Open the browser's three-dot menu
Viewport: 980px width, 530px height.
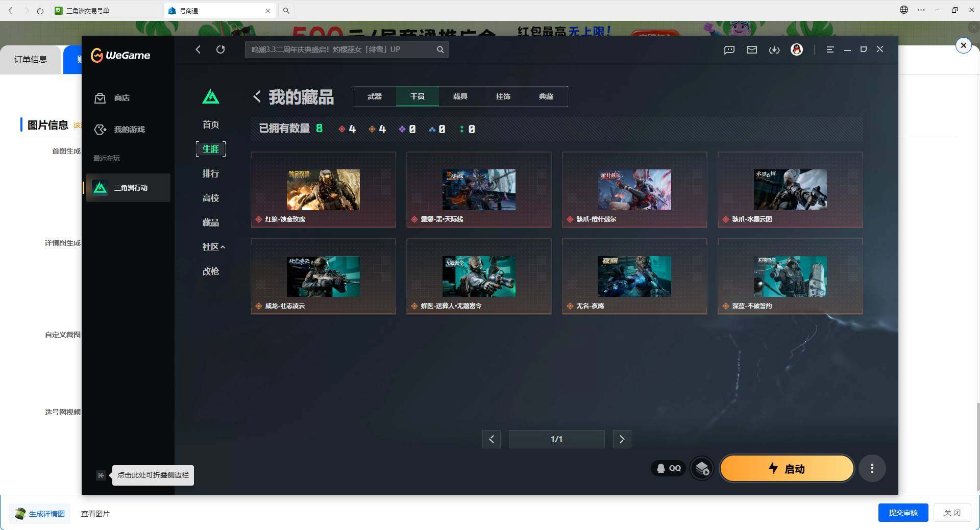[x=921, y=10]
